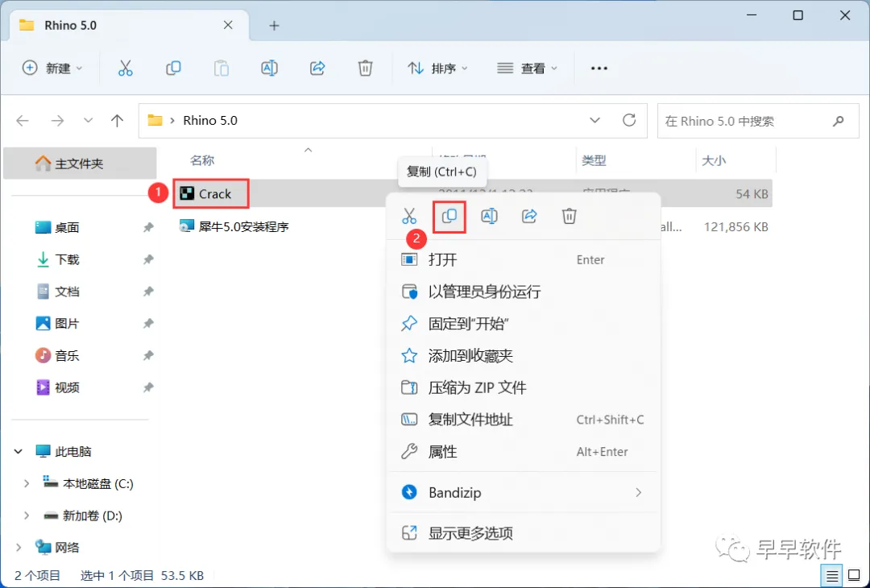Close the Rhino 5.0 tab

point(228,26)
